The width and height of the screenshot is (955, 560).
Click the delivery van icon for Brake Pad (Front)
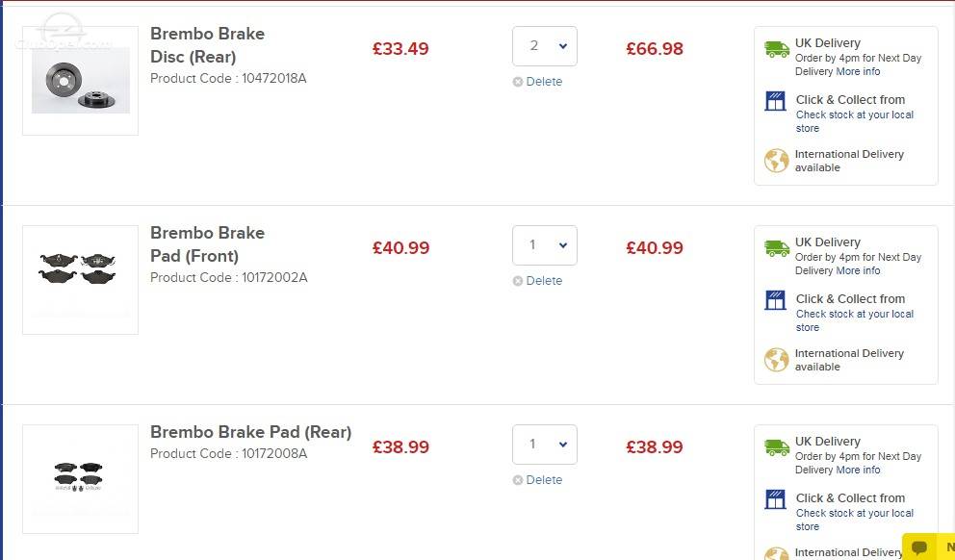point(777,248)
